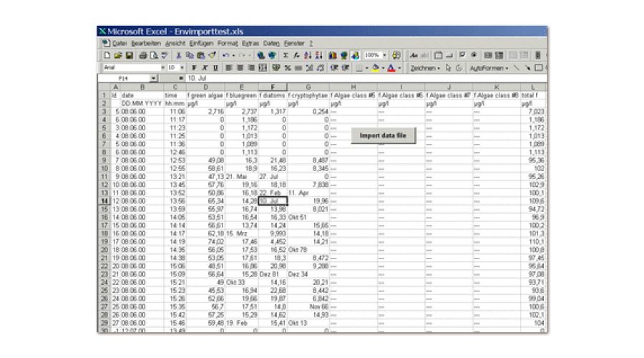Undo the last action
Image resolution: width=644 pixels, height=358 pixels.
click(225, 55)
